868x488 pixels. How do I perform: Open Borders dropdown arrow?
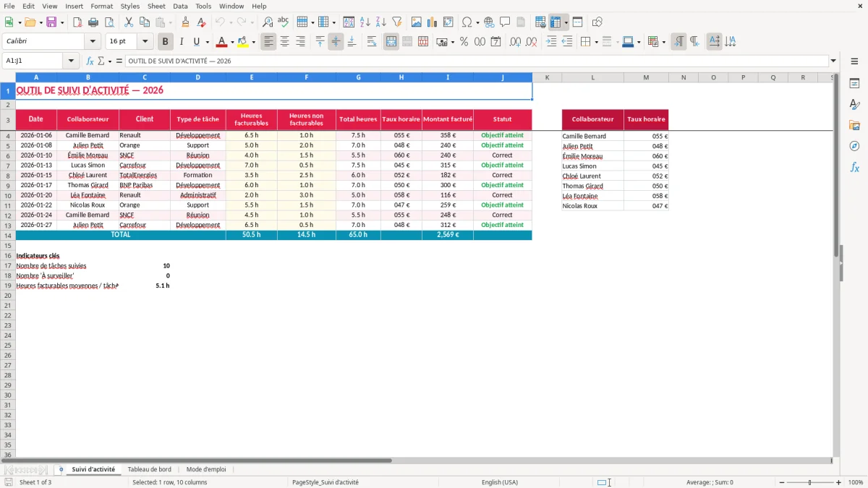(x=596, y=42)
